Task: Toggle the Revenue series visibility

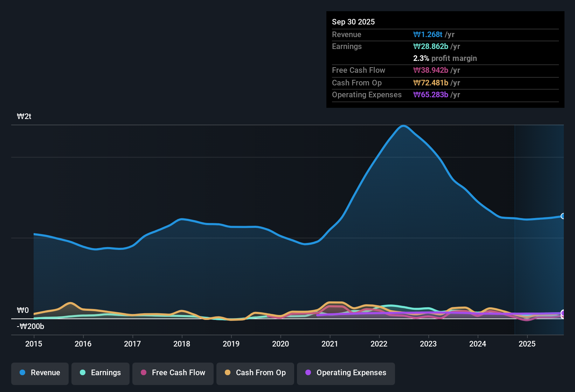Action: [x=40, y=373]
